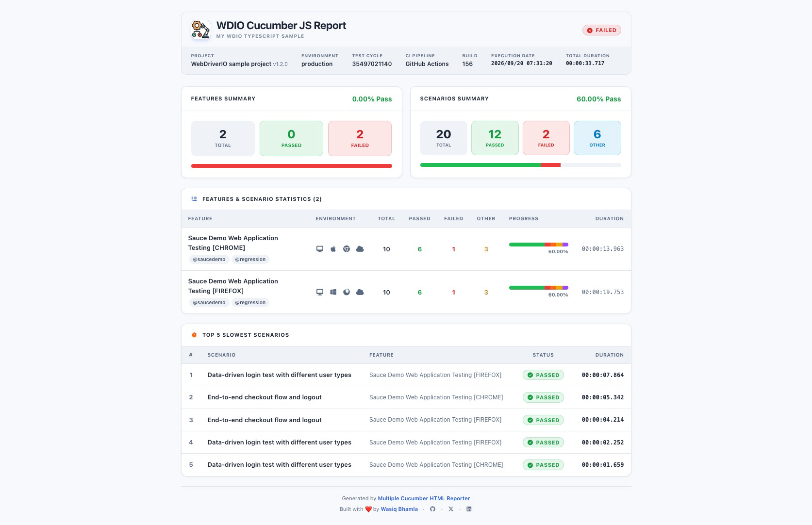Open the Sauce Demo Web Application Testing [FIREFOX] feature
Screen dimensions: 812x525
(233, 286)
